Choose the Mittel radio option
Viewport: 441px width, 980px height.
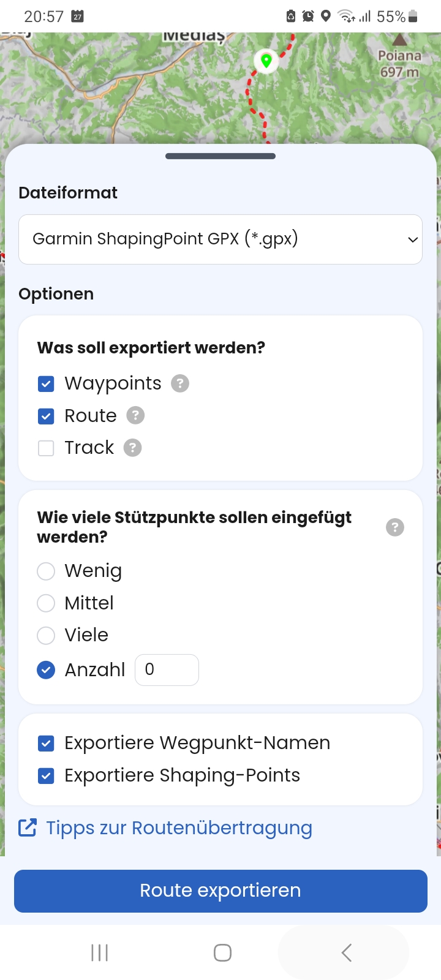pyautogui.click(x=46, y=603)
